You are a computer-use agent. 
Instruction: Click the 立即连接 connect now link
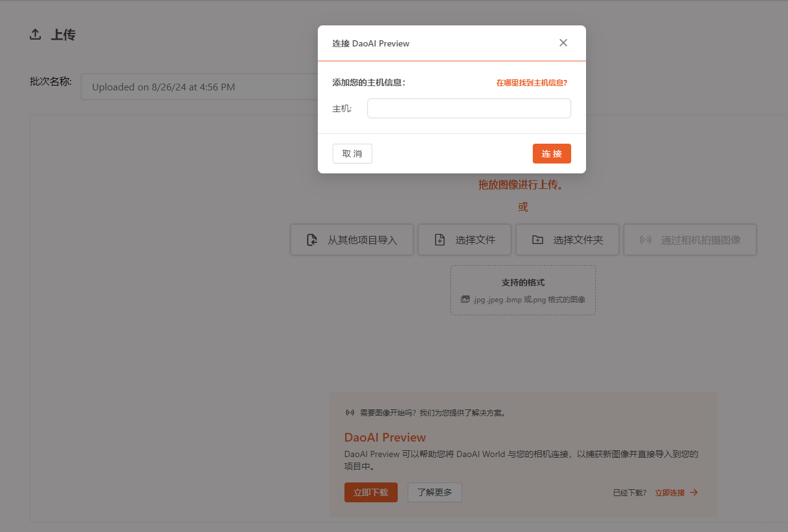(x=670, y=493)
